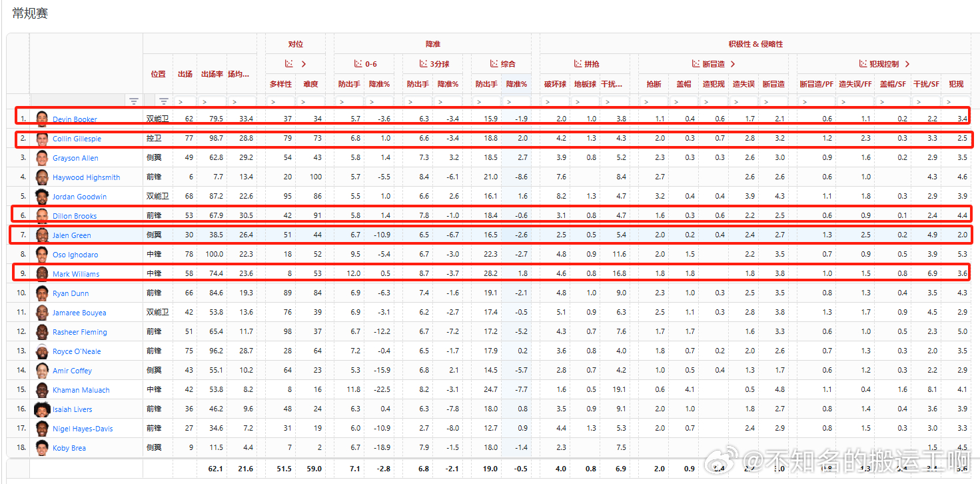Focus the filter box under 出场率 column
Image resolution: width=980 pixels, height=484 pixels.
[x=213, y=101]
